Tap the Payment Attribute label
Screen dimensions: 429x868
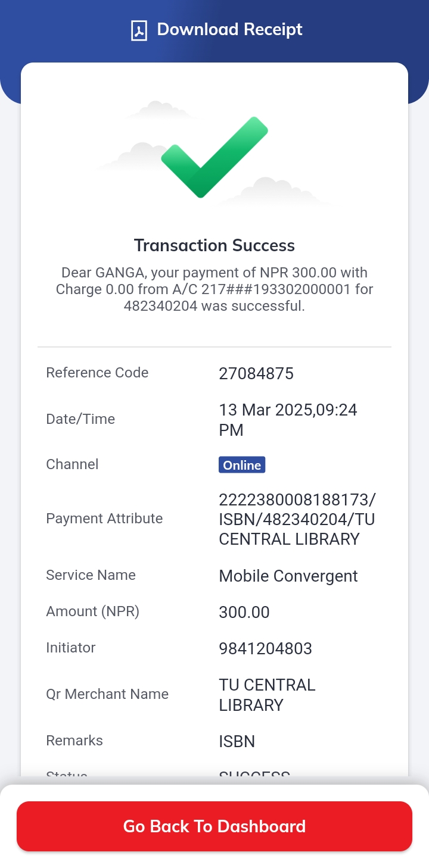click(x=104, y=519)
